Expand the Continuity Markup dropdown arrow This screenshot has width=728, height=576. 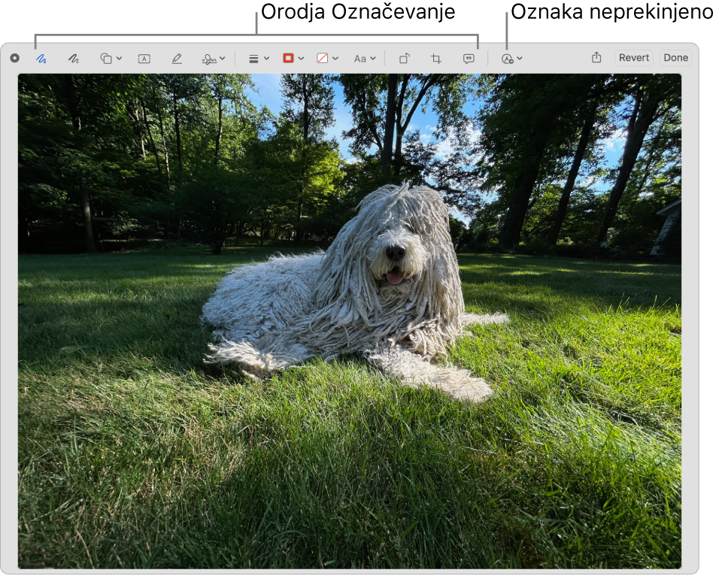(520, 59)
